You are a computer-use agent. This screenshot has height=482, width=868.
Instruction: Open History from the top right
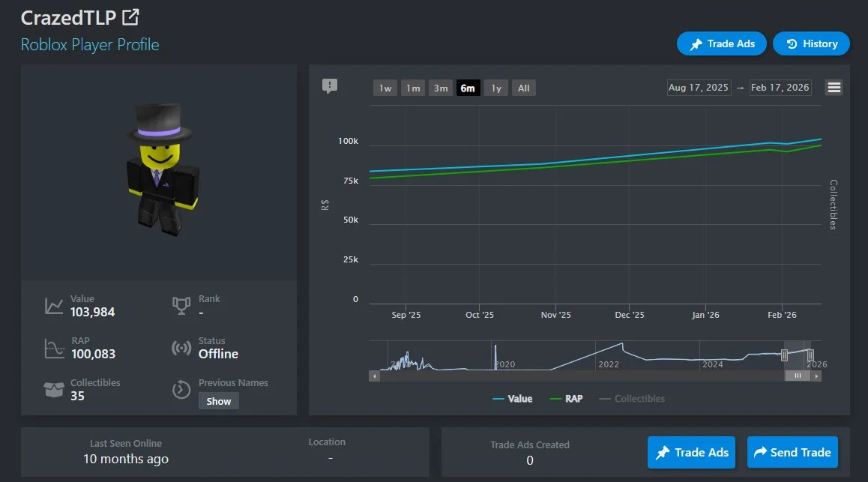click(811, 43)
